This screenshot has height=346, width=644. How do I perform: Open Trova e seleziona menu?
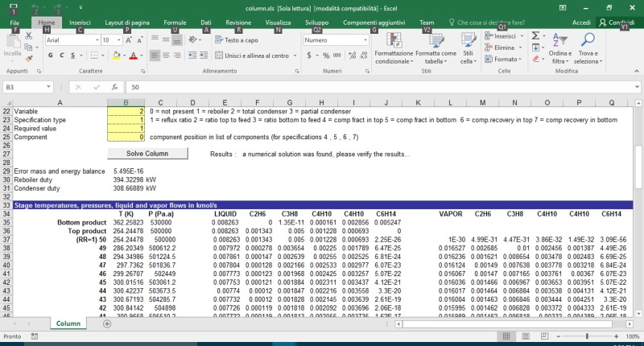tap(588, 48)
